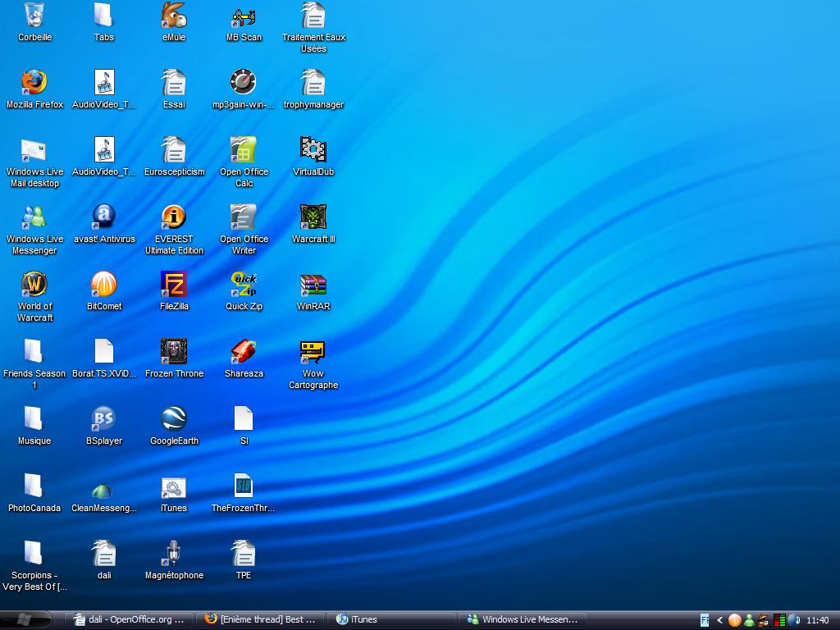Click the orange BitComet tray icon
Viewport: 840px width, 630px height.
[x=734, y=620]
